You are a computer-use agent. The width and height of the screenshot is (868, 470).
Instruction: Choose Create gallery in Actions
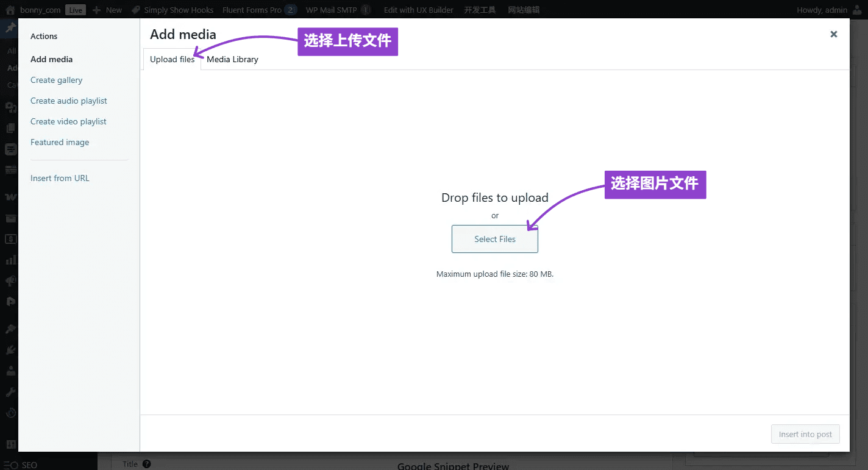click(x=56, y=80)
